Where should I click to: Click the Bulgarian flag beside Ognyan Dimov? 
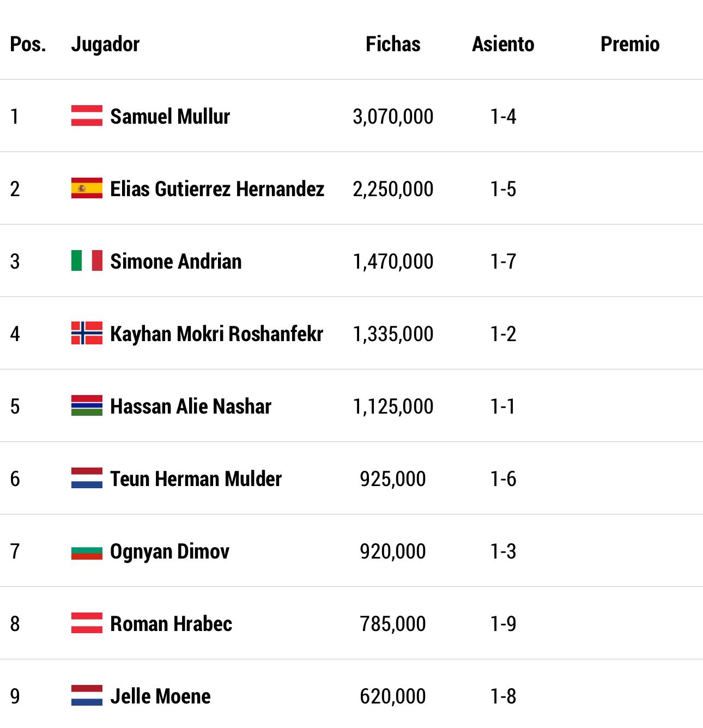[87, 550]
